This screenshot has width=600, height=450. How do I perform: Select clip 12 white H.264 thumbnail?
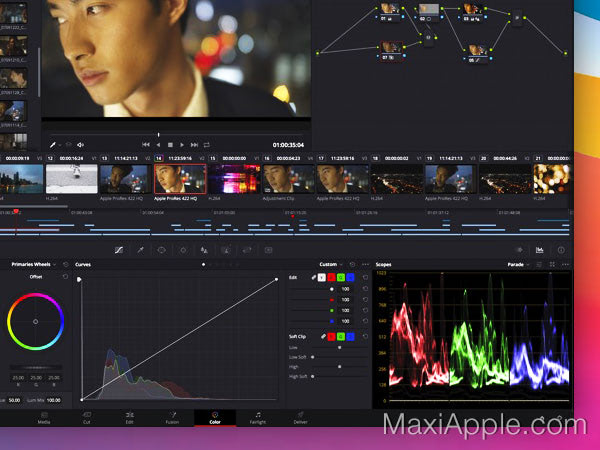point(72,179)
